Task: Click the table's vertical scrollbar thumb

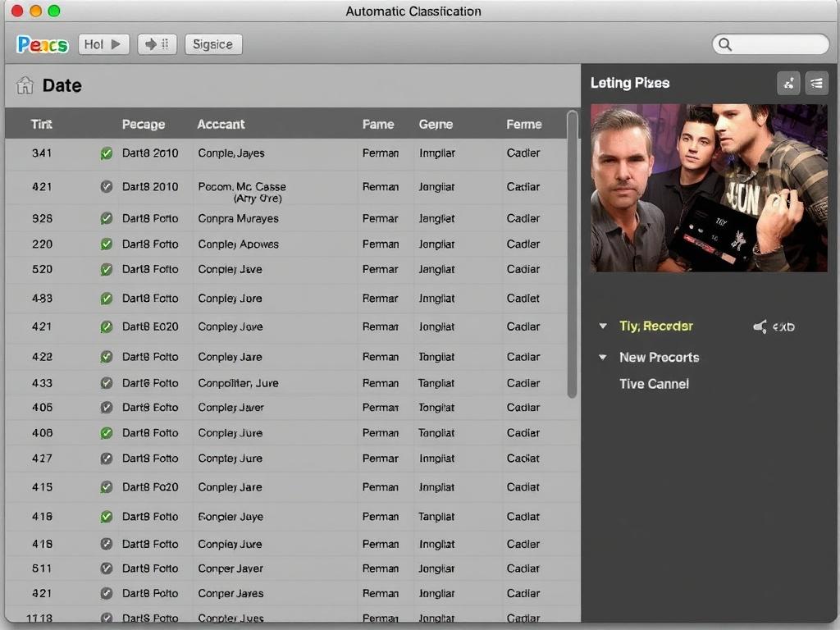Action: coord(572,254)
